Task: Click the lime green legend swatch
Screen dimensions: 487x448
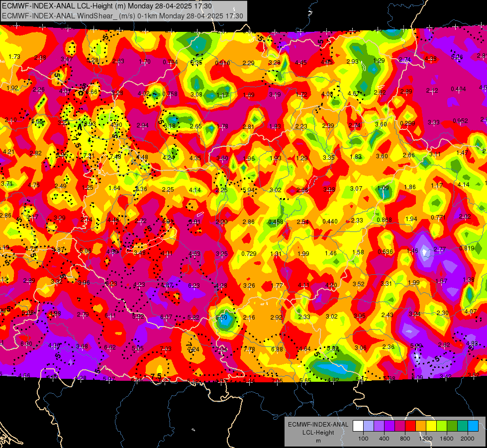Action: pyautogui.click(x=442, y=426)
